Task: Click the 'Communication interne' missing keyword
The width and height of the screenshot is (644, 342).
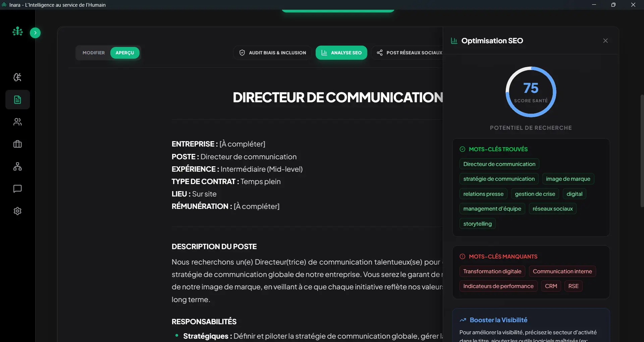Action: tap(562, 271)
